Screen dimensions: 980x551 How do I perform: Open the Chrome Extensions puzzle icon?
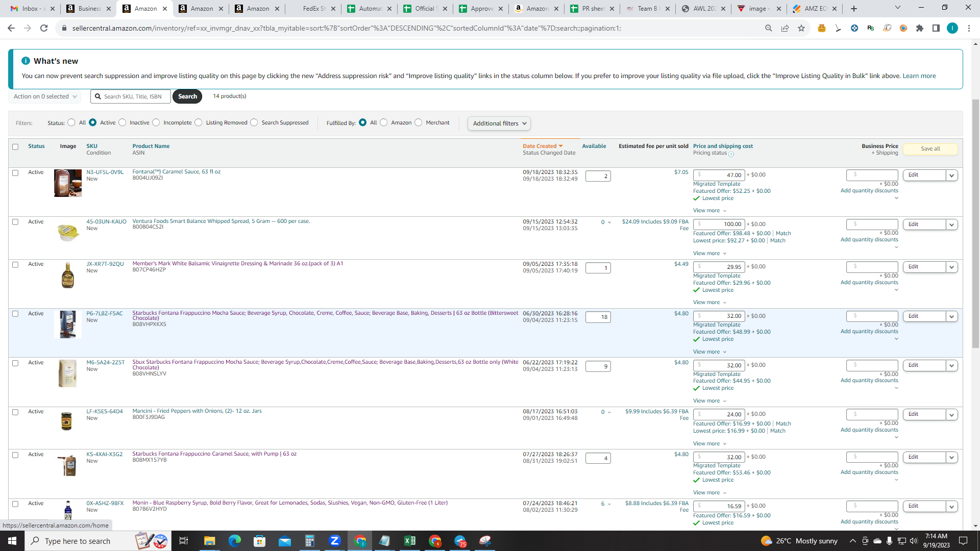tap(920, 28)
